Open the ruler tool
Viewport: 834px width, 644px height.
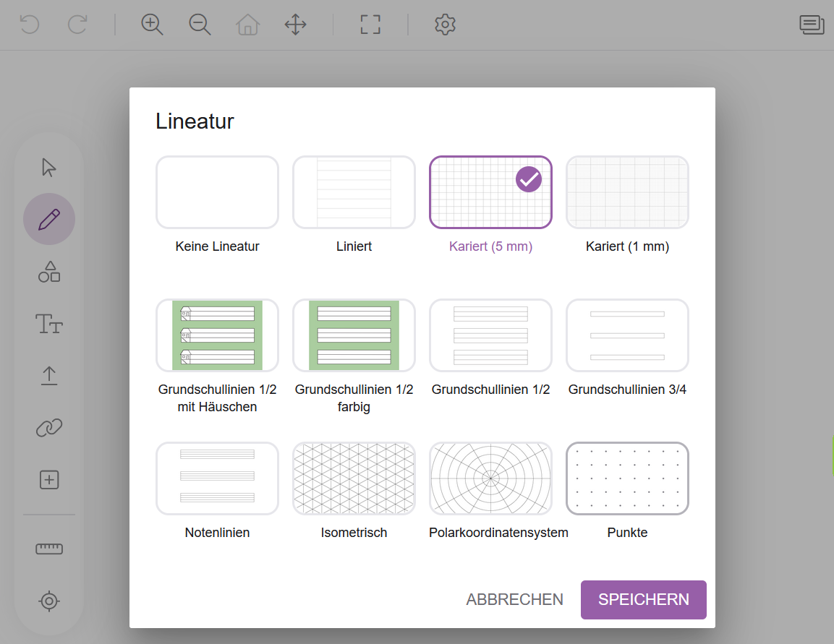pos(49,549)
